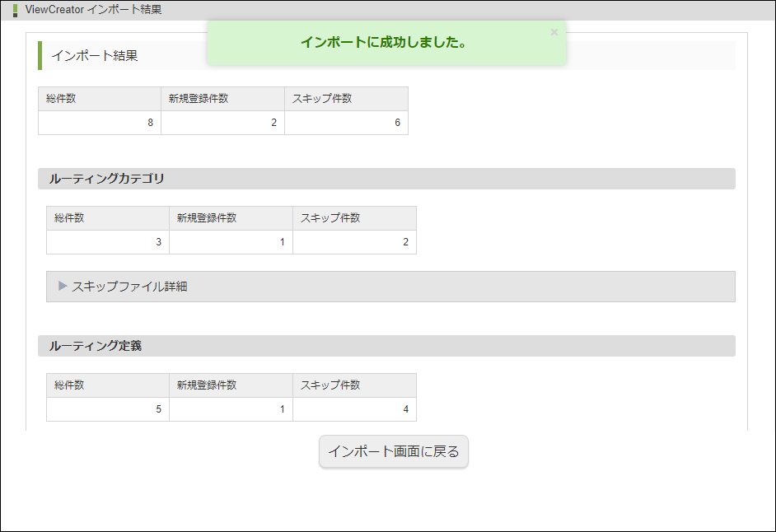This screenshot has width=776, height=532.
Task: Click the ルーティングカテゴリ section header
Action: tap(386, 179)
